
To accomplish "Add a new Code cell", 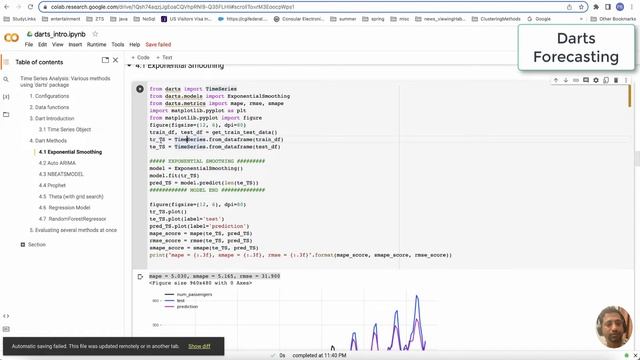I will [140, 58].
